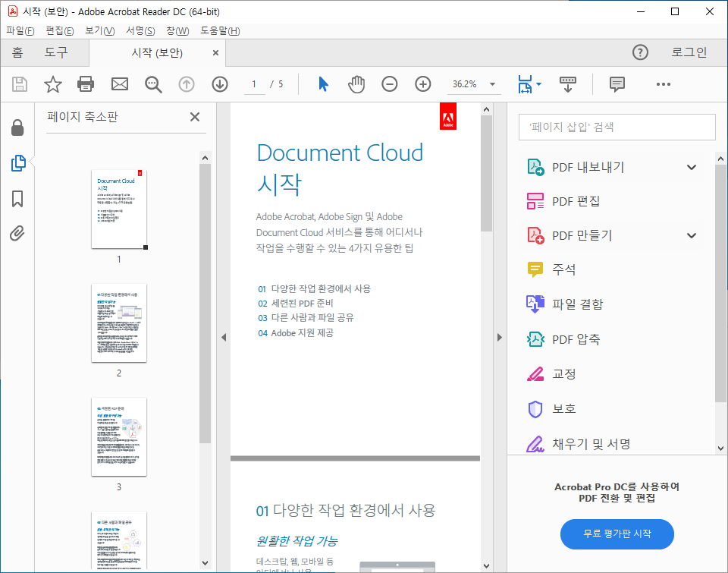This screenshot has height=573, width=728.
Task: Open the security lock panel
Action: click(x=17, y=128)
